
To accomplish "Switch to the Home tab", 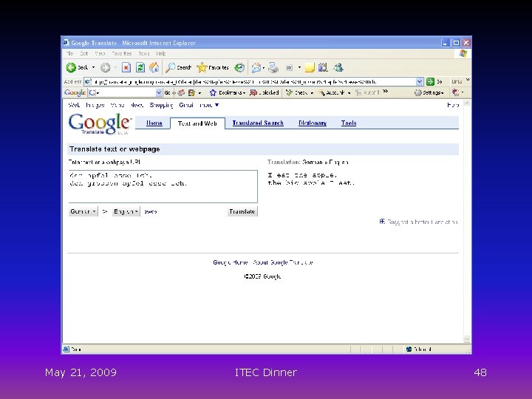I will (154, 123).
